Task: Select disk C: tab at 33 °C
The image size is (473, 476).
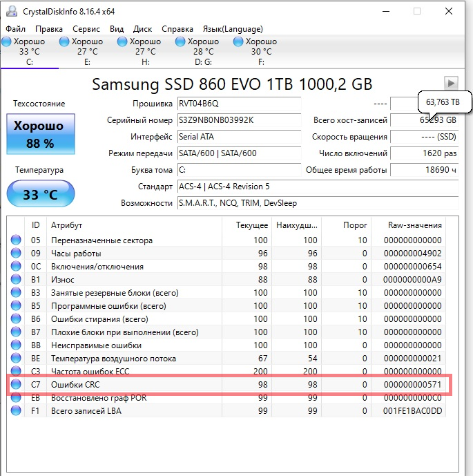Action: tap(30, 52)
